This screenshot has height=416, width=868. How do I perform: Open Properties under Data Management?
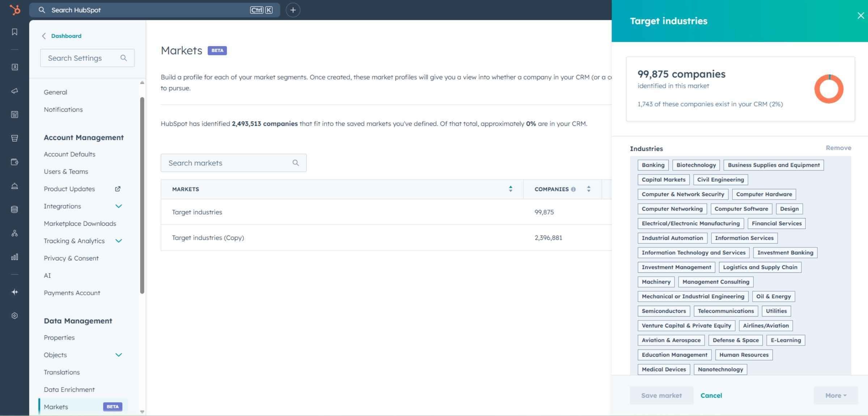(59, 338)
